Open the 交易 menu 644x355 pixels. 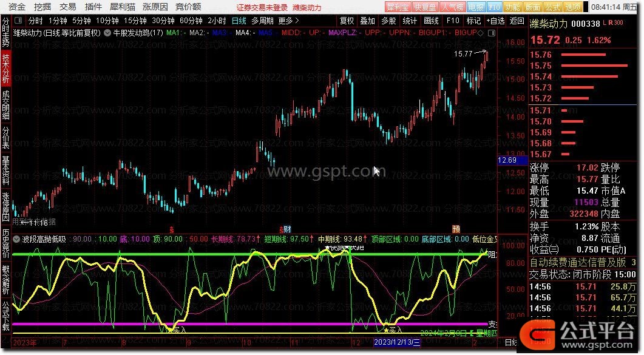[68, 7]
